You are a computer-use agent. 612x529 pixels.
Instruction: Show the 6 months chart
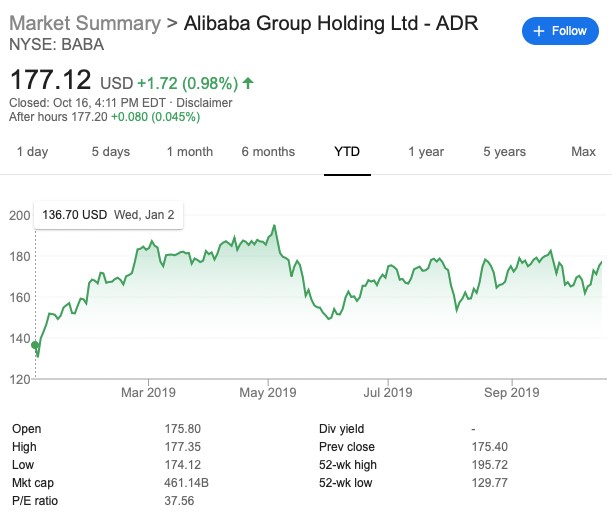click(268, 152)
